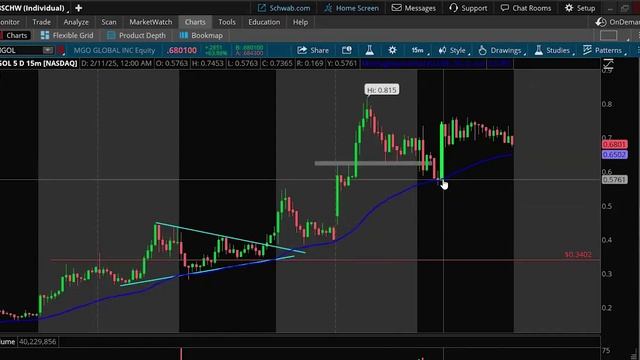Switch to the Scan tab
Viewport: 640px width, 360px height.
tap(109, 22)
